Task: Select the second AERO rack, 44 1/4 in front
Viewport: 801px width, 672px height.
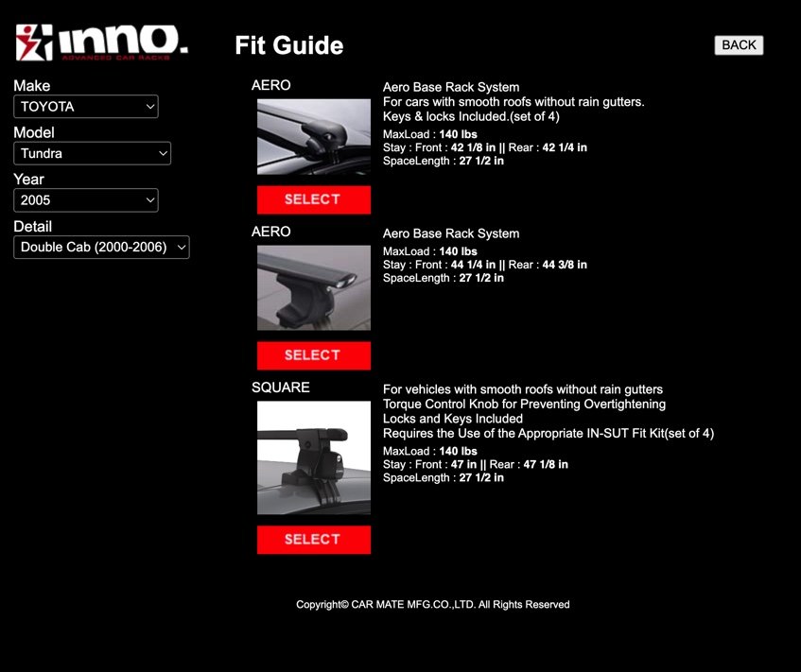Action: pyautogui.click(x=314, y=355)
